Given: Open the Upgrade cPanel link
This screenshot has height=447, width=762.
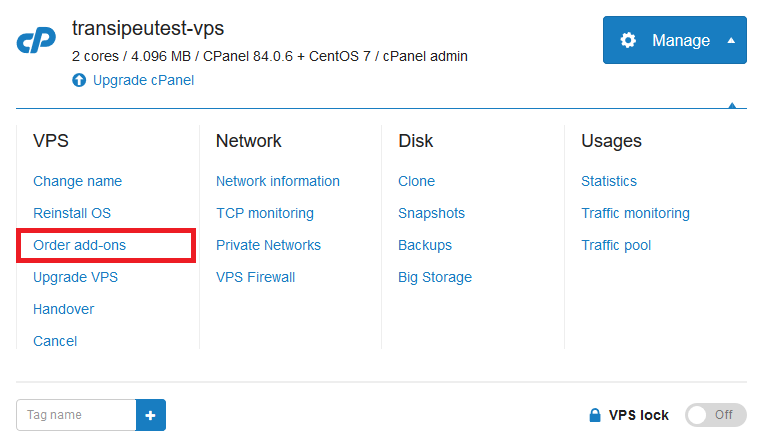Looking at the screenshot, I should tap(143, 80).
